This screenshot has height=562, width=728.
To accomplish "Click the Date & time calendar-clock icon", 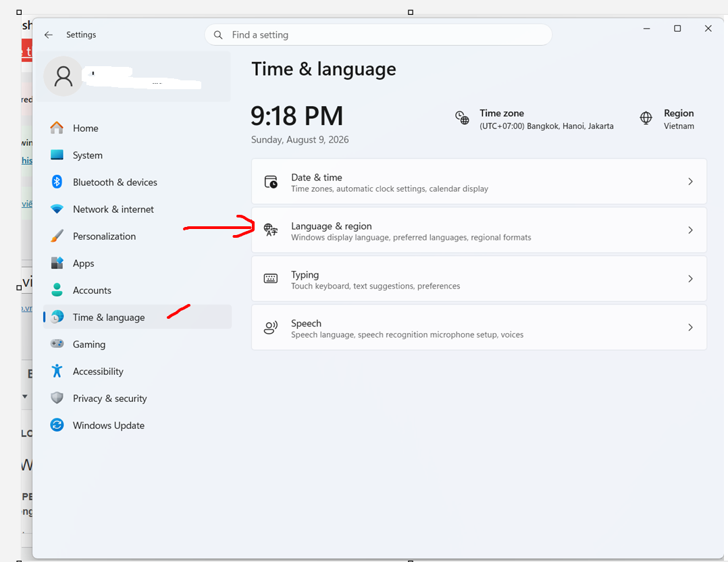I will (271, 182).
